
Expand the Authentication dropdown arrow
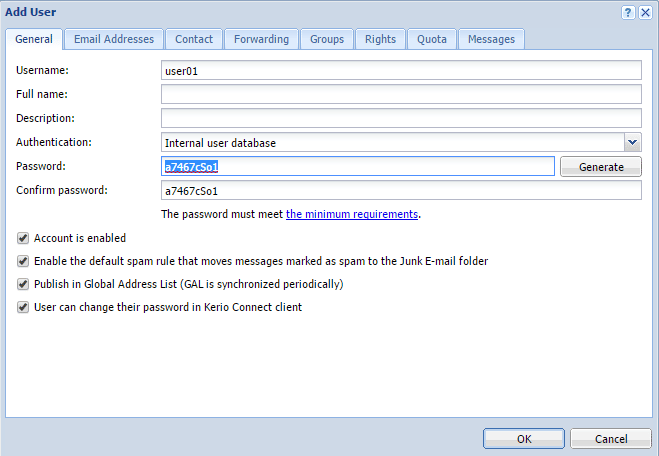point(632,143)
